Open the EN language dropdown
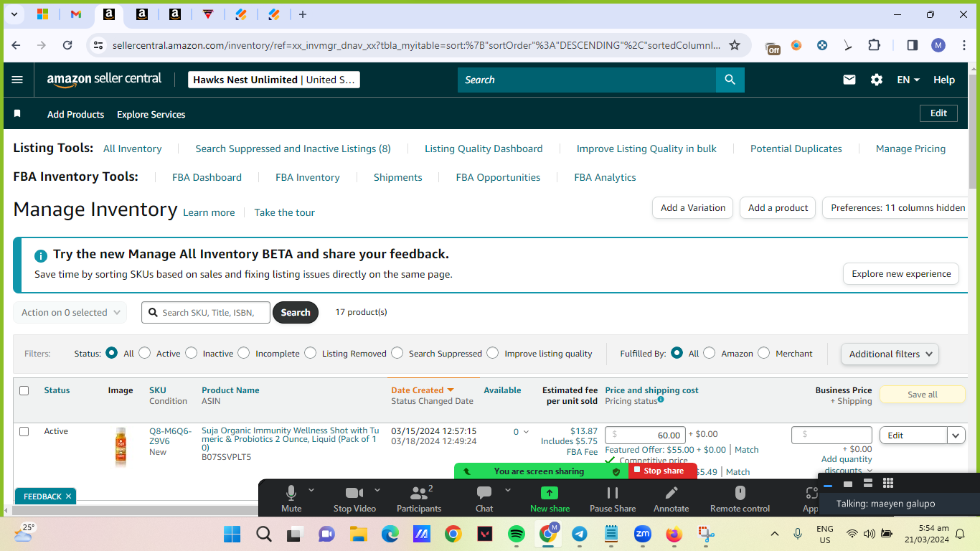Screen dimensions: 980x551 908,80
